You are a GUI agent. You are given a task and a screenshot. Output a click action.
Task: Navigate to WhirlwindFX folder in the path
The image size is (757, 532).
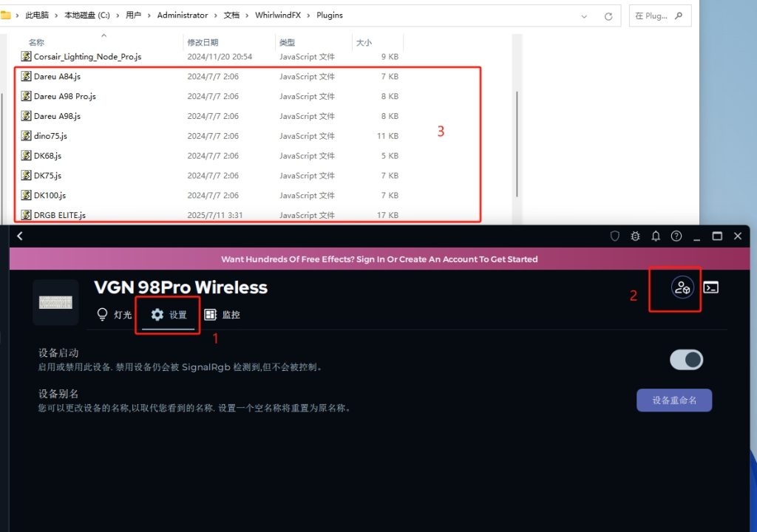[x=278, y=16]
